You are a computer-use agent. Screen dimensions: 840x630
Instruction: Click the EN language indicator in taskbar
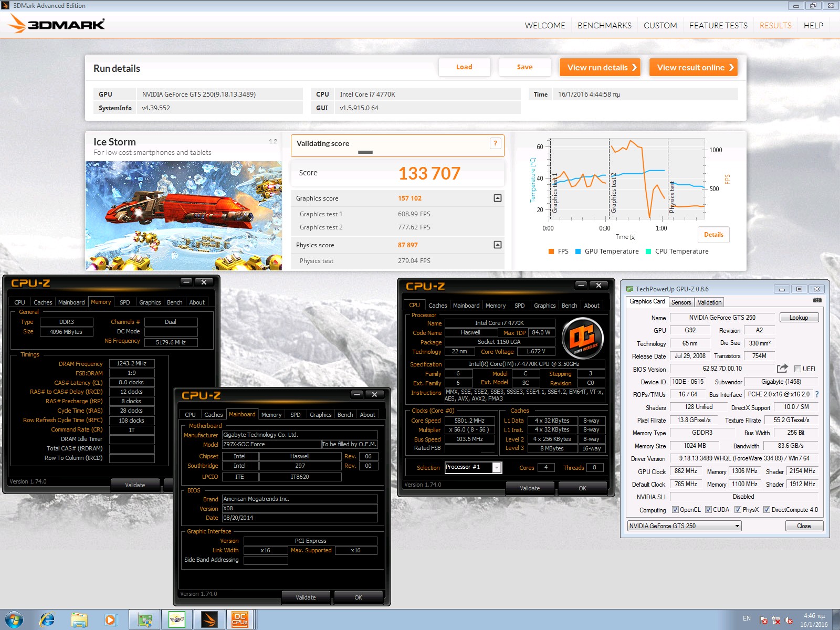tap(747, 618)
